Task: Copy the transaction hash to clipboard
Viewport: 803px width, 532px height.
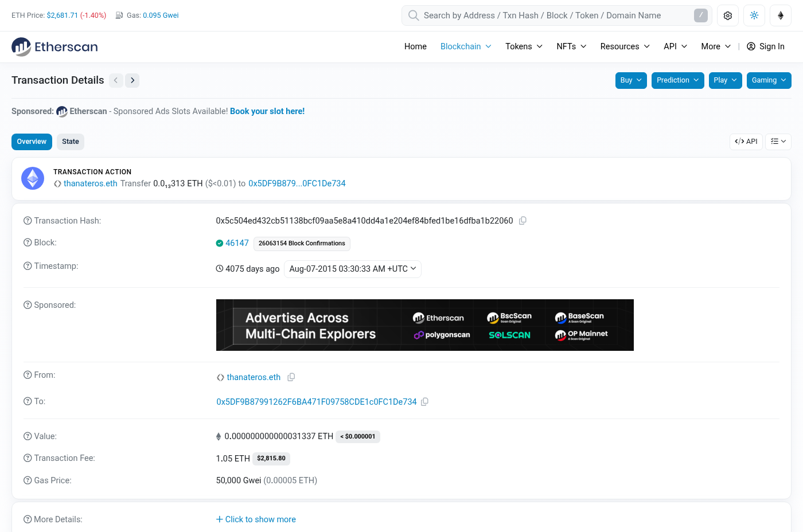Action: [523, 221]
